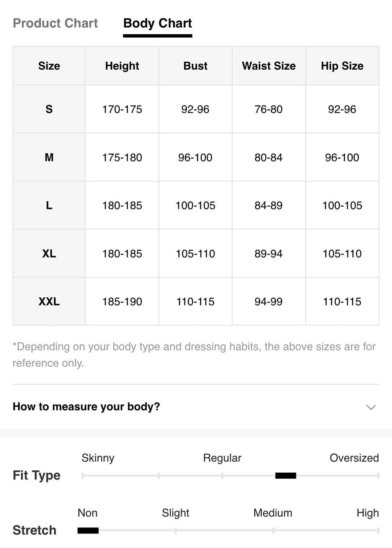Click the Regular fit label
The image size is (392, 548).
point(222,458)
